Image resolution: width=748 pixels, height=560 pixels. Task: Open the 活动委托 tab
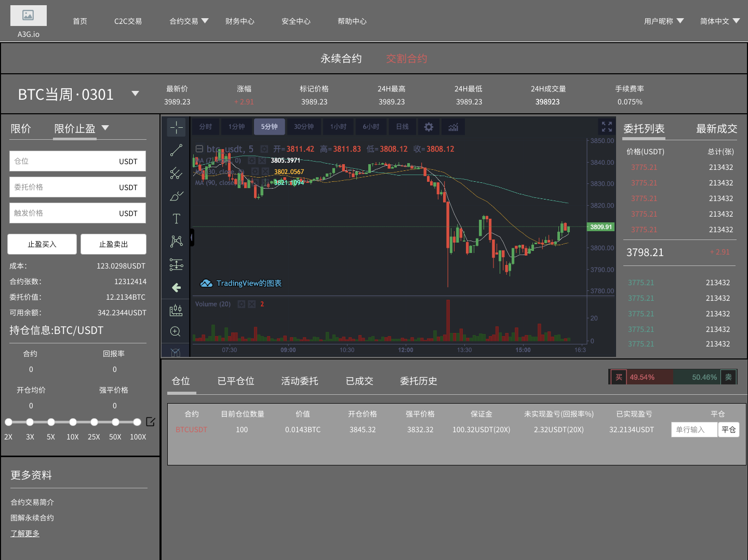tap(300, 381)
